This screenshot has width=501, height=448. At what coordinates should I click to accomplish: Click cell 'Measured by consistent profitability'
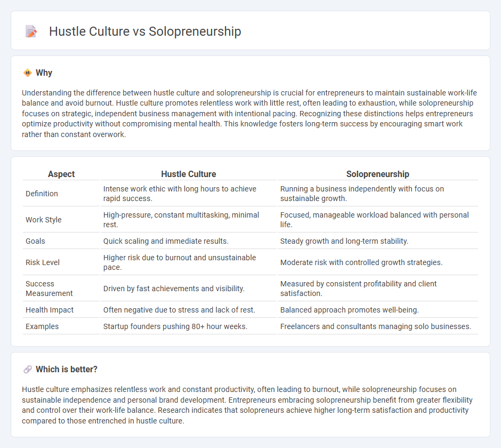pyautogui.click(x=378, y=289)
